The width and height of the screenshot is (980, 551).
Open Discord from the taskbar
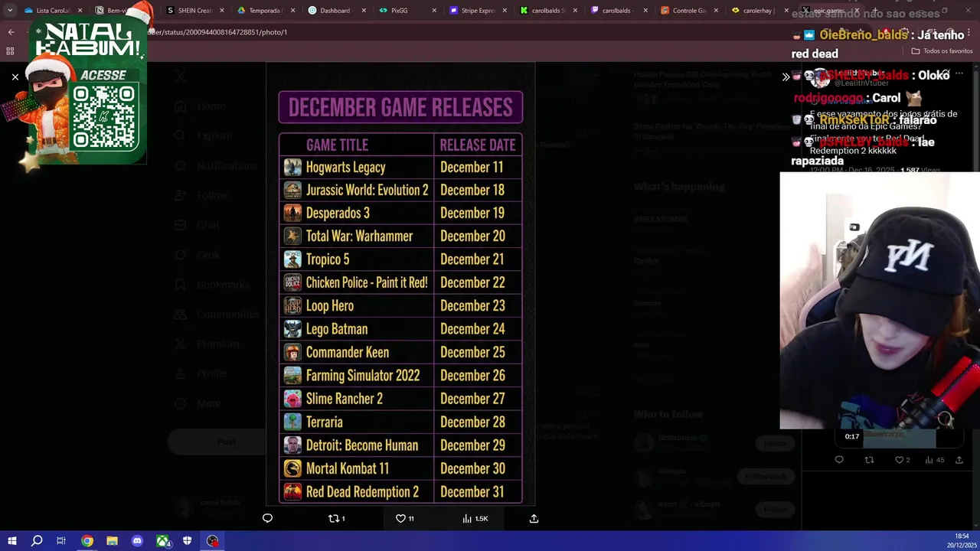pyautogui.click(x=137, y=541)
